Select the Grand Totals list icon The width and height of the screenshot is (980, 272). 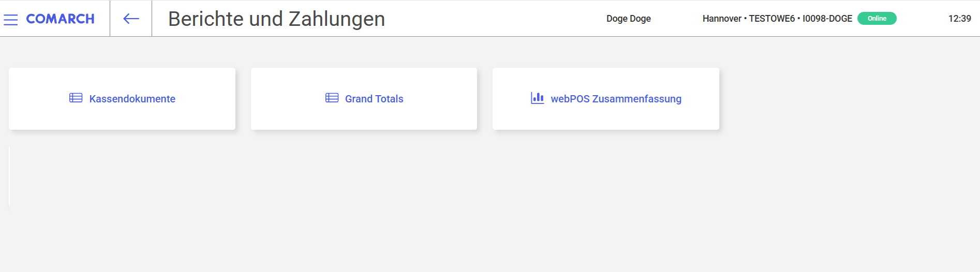[332, 98]
